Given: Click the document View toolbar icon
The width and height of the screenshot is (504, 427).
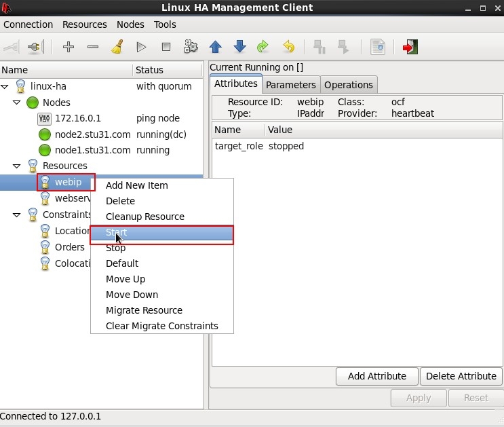Looking at the screenshot, I should click(x=378, y=47).
